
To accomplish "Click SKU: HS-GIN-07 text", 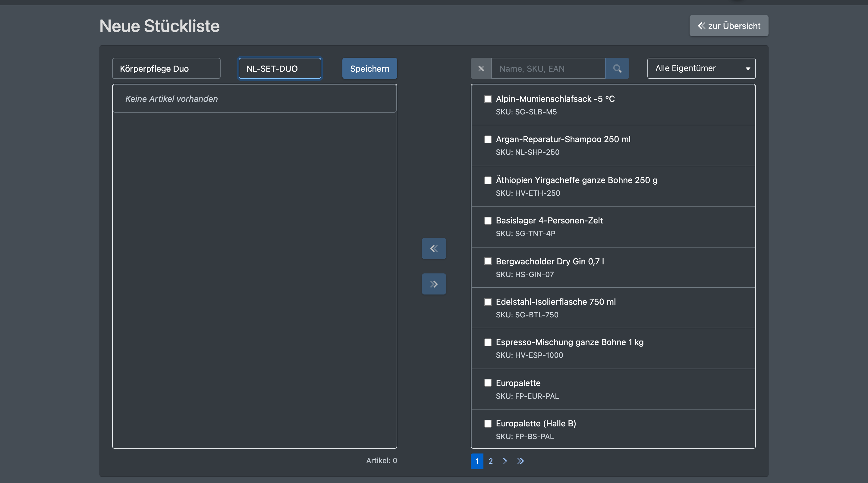I will [x=525, y=274].
